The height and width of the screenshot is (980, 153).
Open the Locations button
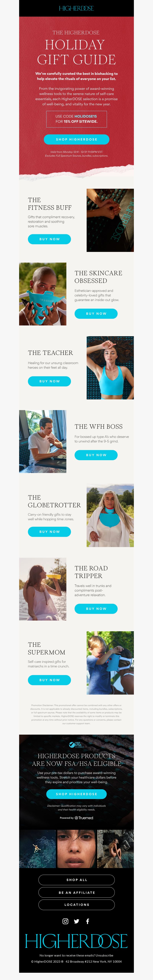(x=76, y=905)
